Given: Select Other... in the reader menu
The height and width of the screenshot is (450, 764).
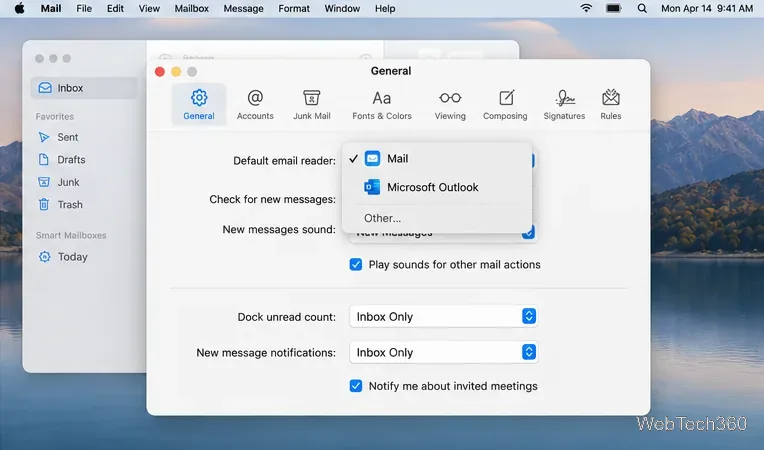Looking at the screenshot, I should tap(437, 218).
